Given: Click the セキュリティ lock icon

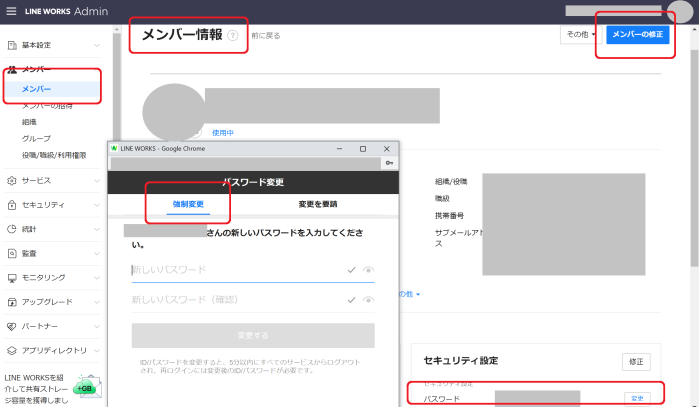Looking at the screenshot, I should click(x=12, y=205).
